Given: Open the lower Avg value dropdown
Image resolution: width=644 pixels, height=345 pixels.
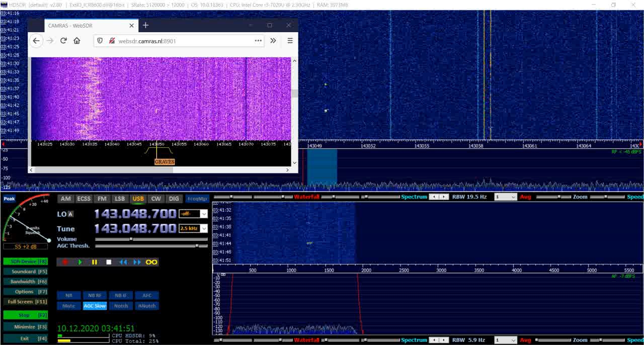Looking at the screenshot, I should (506, 340).
